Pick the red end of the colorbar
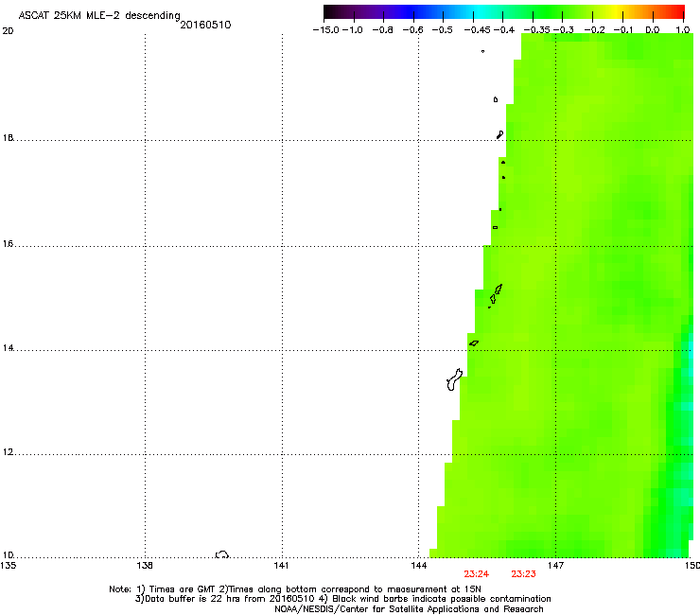The width and height of the screenshot is (700, 615). pyautogui.click(x=679, y=11)
